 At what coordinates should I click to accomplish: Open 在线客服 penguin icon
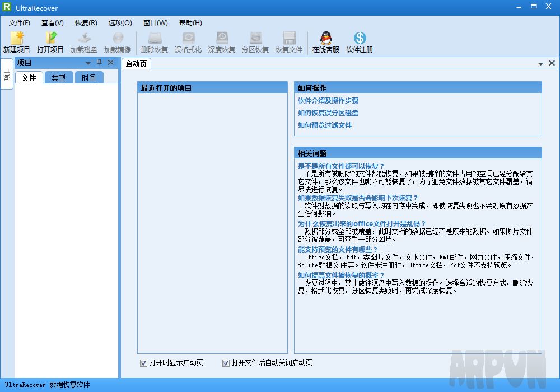click(x=326, y=39)
